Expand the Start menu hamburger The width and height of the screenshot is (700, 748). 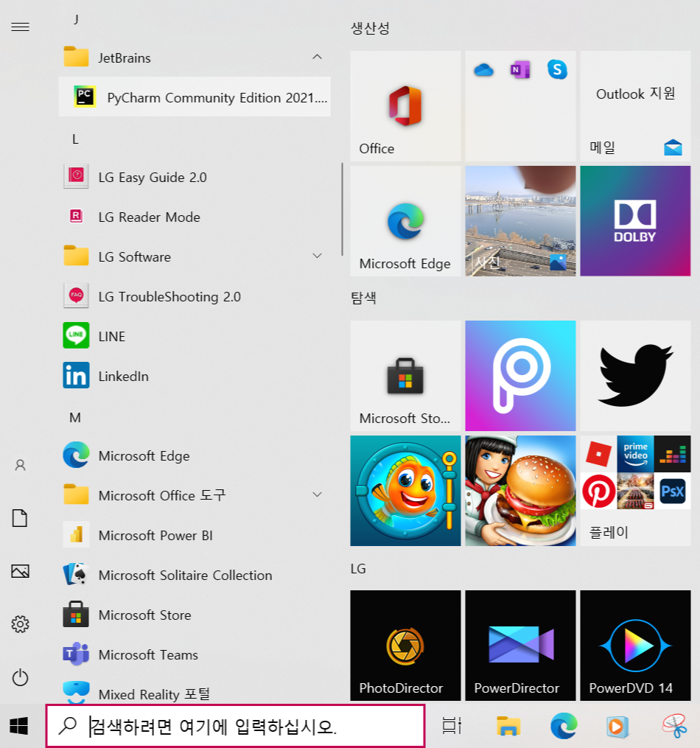tap(20, 27)
